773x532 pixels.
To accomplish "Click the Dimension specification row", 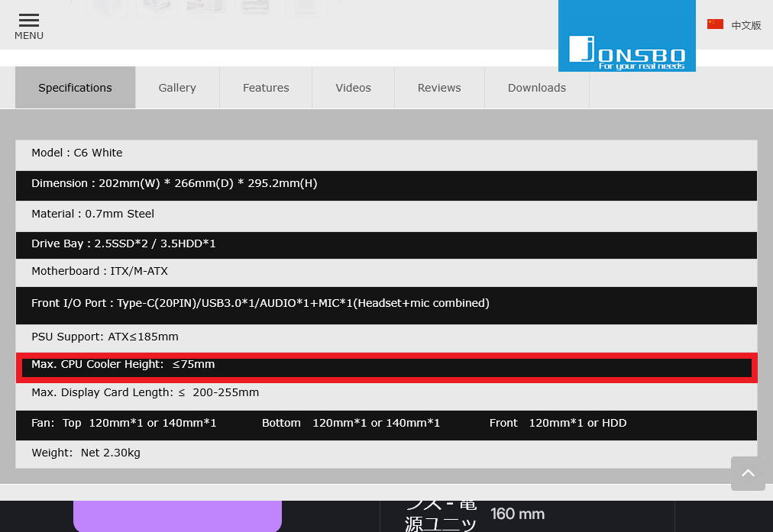I will tap(386, 184).
